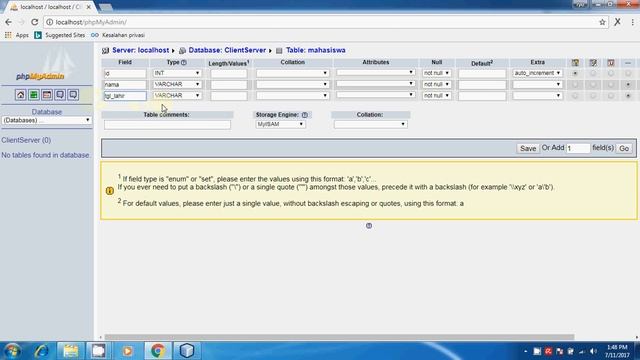Click the fifth sidebar toolbar icon

[x=73, y=95]
